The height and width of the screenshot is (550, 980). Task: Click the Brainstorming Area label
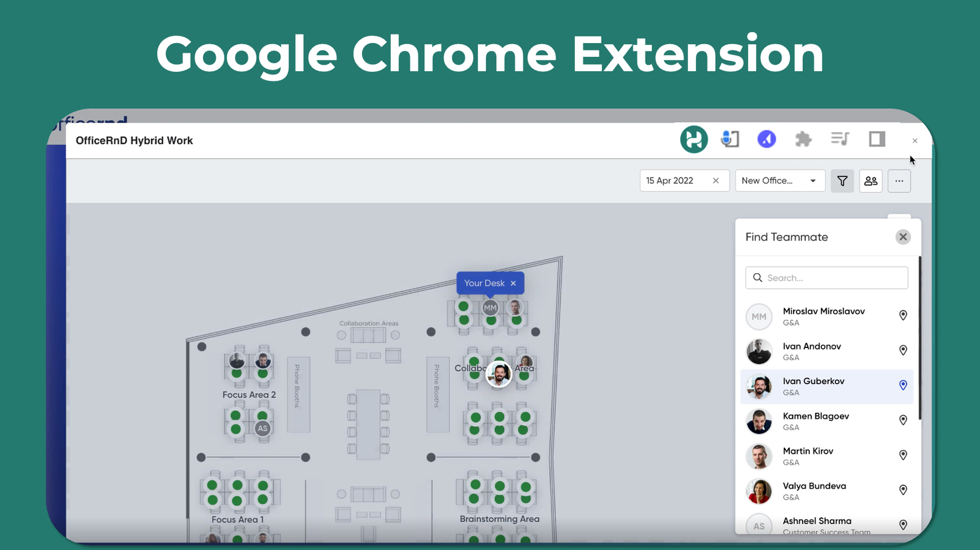tap(500, 519)
